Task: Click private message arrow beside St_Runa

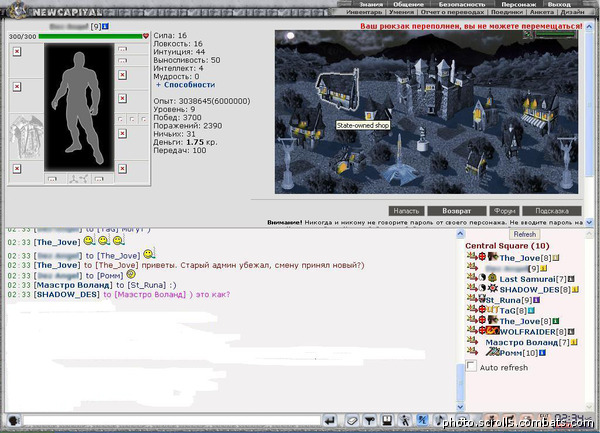Action: tap(472, 298)
